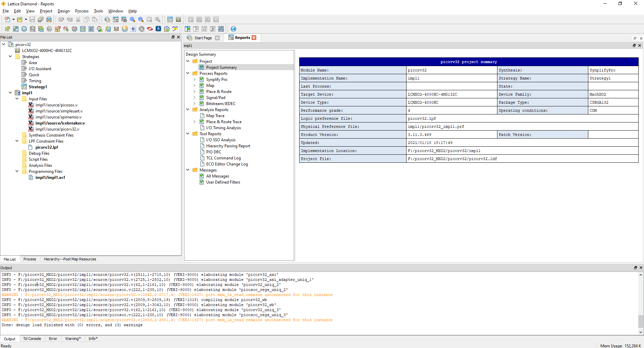Collapse the Strategies folder
This screenshot has height=348, width=644.
[x=10, y=56]
